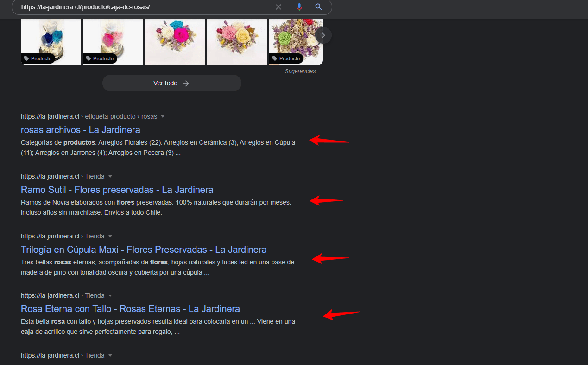Run the search with the magnifying glass icon
The height and width of the screenshot is (365, 588).
[x=319, y=7]
